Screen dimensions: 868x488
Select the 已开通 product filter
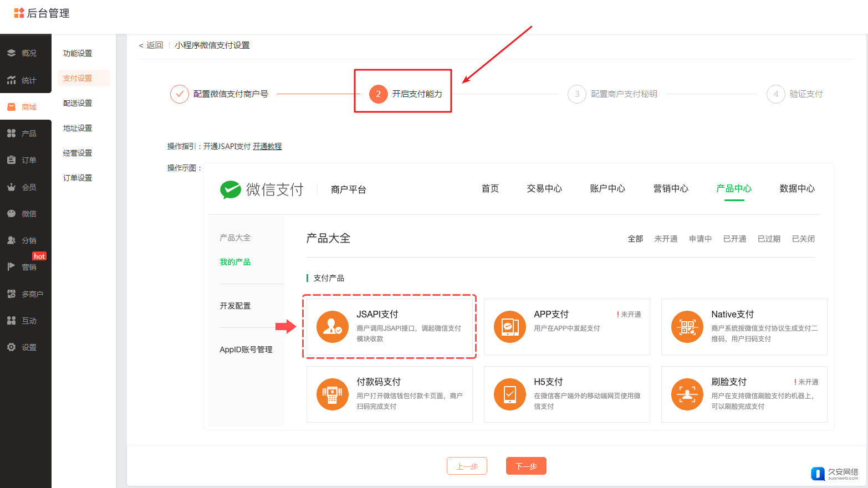734,239
